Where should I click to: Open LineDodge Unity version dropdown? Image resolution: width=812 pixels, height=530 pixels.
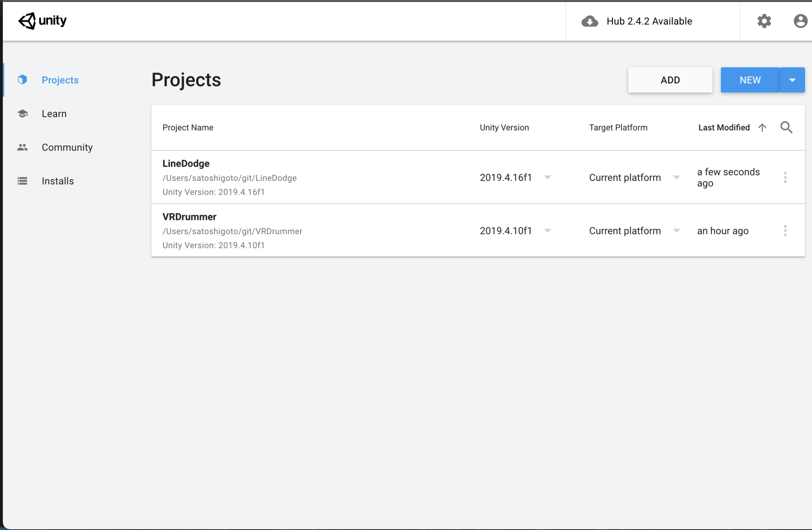548,177
